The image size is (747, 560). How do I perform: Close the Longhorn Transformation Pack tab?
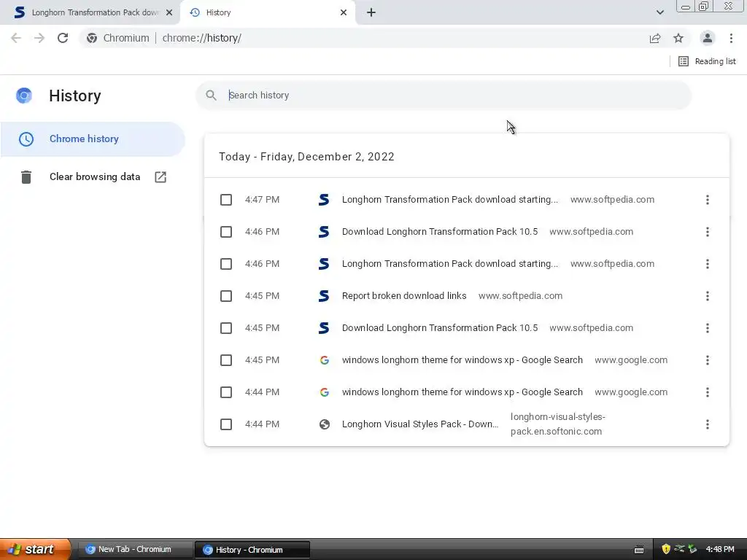[169, 12]
